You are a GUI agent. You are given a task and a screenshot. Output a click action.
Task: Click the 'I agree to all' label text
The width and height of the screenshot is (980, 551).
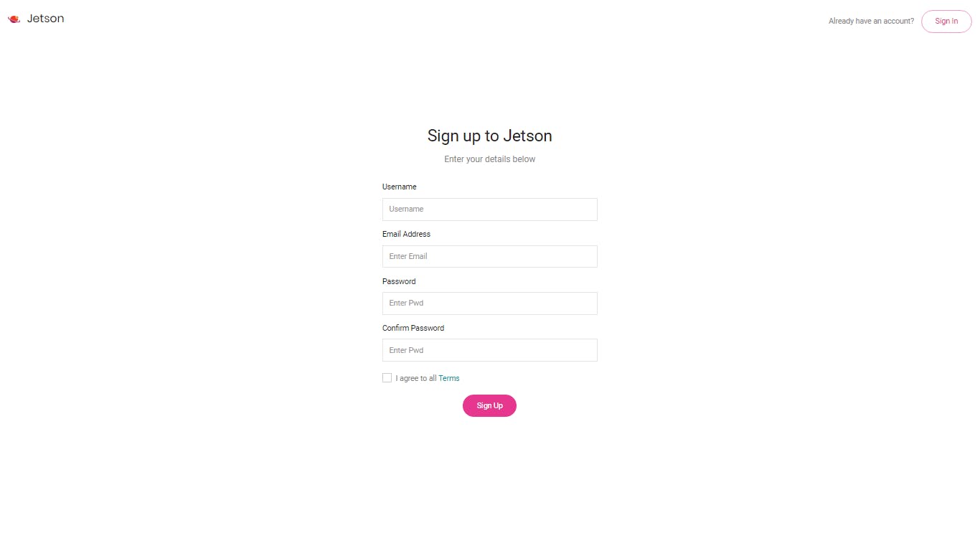point(416,378)
